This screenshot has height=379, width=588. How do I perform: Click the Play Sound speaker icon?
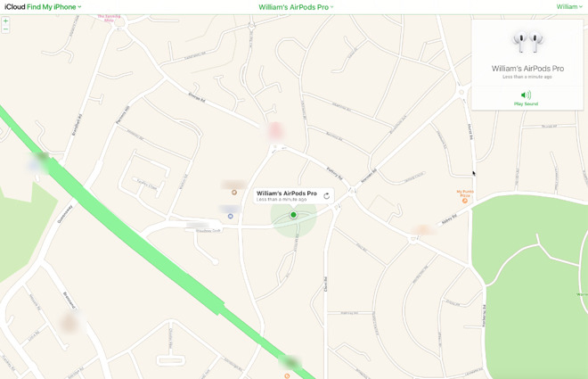click(526, 95)
